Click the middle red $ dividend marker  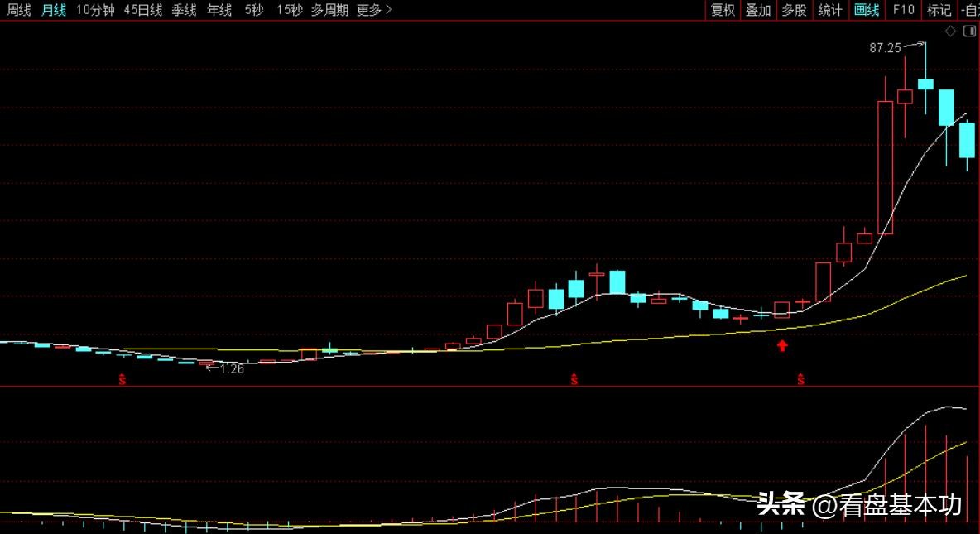click(x=574, y=379)
